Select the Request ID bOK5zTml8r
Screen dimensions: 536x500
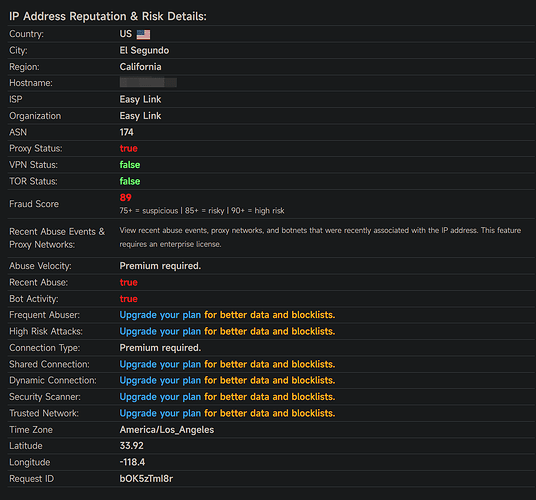146,478
